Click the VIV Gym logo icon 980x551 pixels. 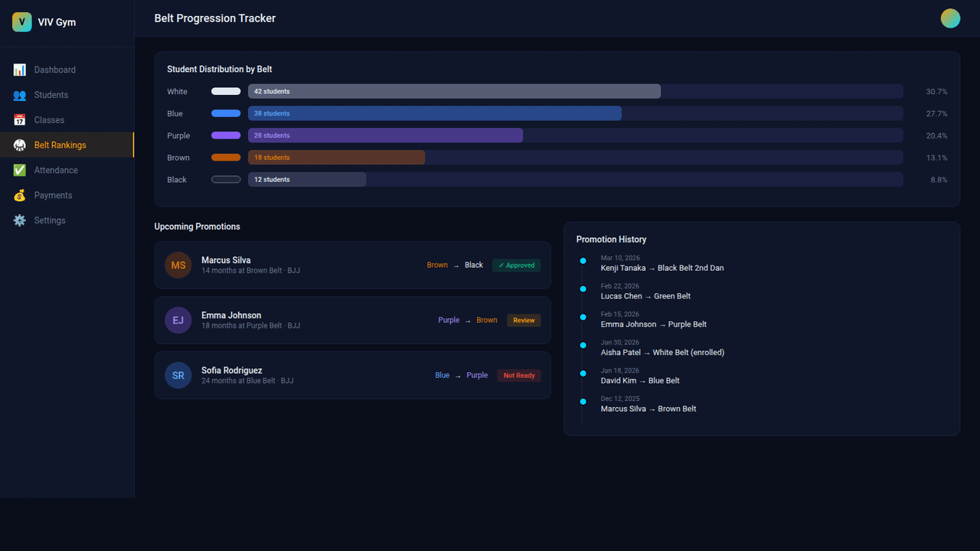coord(21,21)
